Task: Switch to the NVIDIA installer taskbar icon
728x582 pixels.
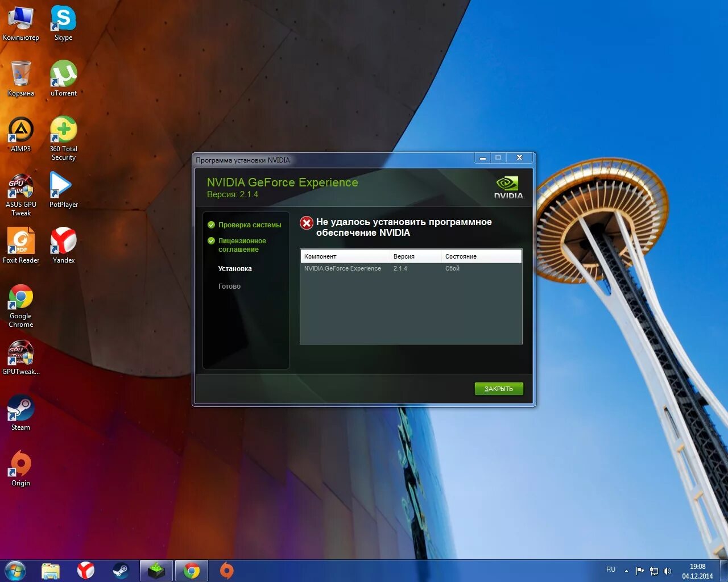Action: 156,571
